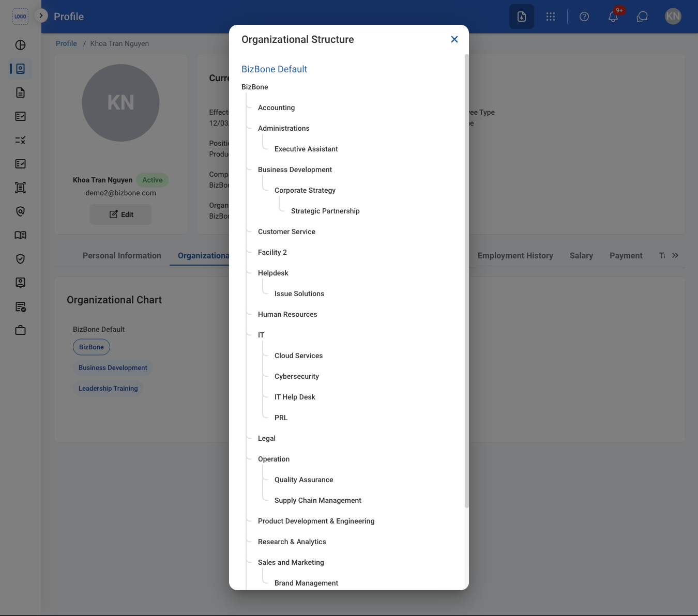This screenshot has width=698, height=616.
Task: Select Executive Assistant in the tree
Action: (x=306, y=149)
